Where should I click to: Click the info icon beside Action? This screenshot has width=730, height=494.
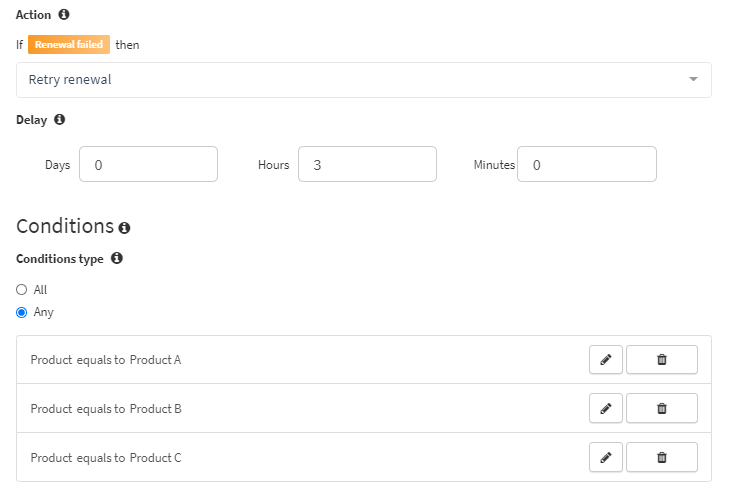coord(64,14)
